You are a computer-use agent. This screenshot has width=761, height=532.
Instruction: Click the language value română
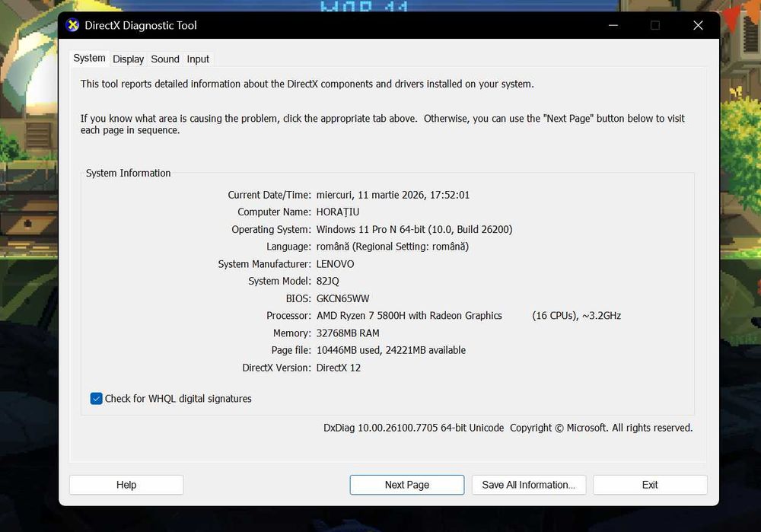[393, 247]
